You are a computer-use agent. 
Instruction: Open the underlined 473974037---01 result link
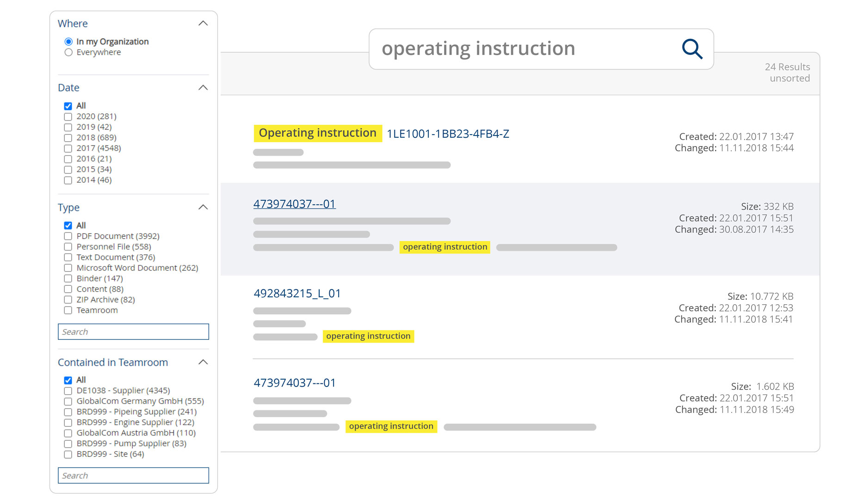[294, 204]
